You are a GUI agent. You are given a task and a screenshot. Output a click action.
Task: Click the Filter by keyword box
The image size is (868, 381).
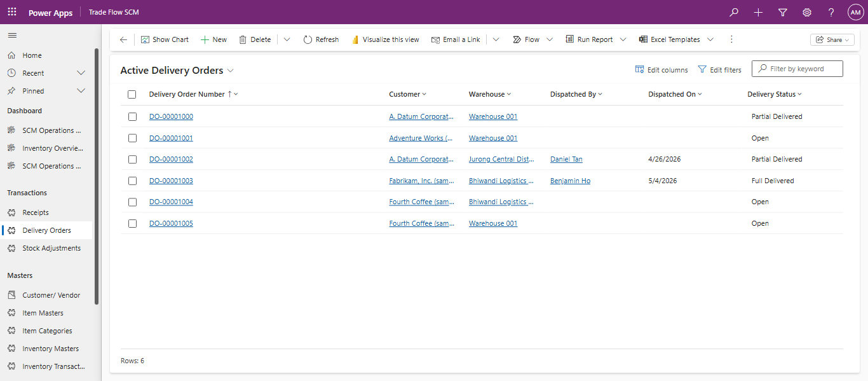tap(797, 69)
